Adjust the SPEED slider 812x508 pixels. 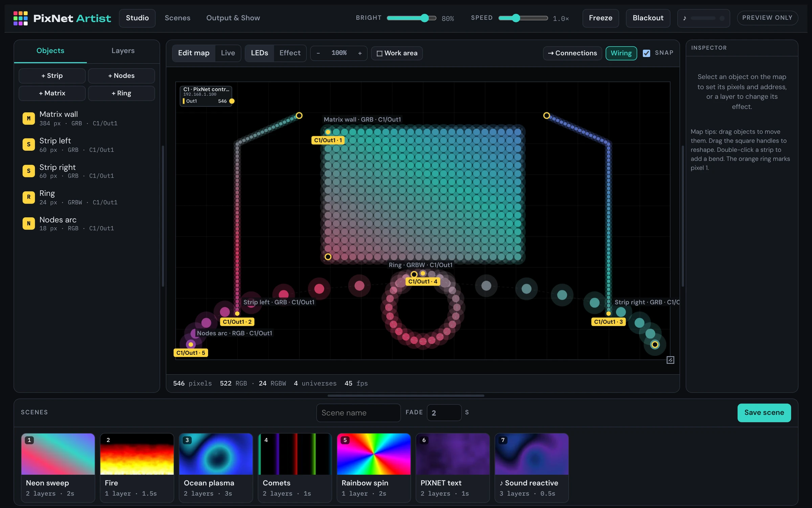[x=523, y=18]
